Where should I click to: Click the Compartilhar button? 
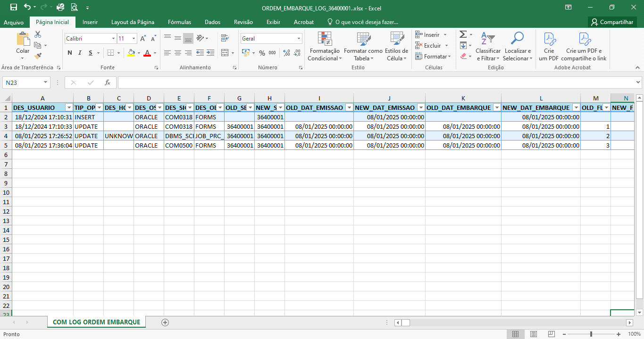[612, 22]
